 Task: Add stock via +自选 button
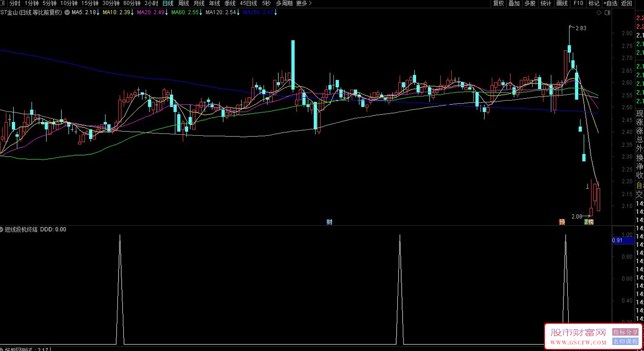609,3
